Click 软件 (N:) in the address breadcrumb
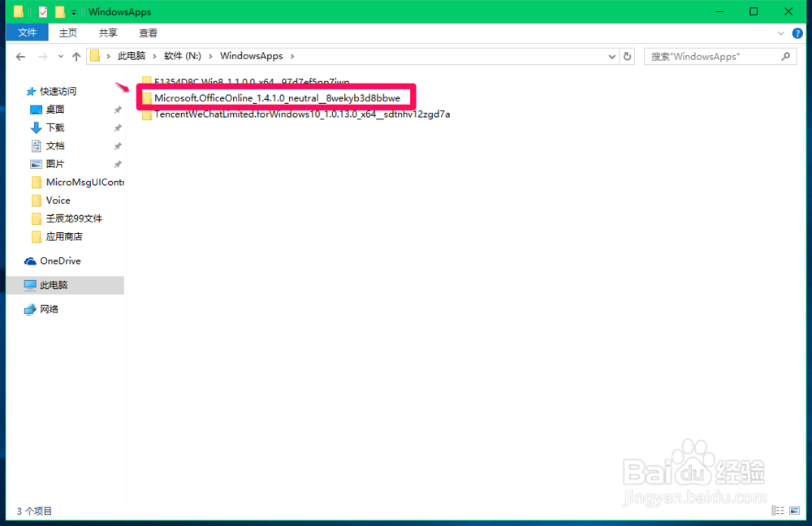Screen dimensions: 812x526 (x=182, y=56)
